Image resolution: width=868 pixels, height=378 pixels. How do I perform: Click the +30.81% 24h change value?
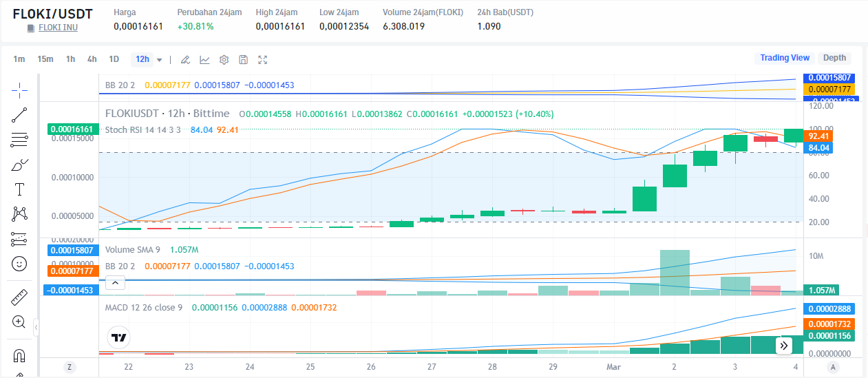coord(195,26)
